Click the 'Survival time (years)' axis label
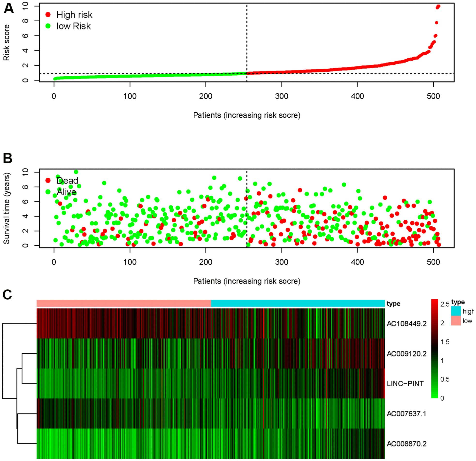This screenshot has width=476, height=461. (6, 208)
